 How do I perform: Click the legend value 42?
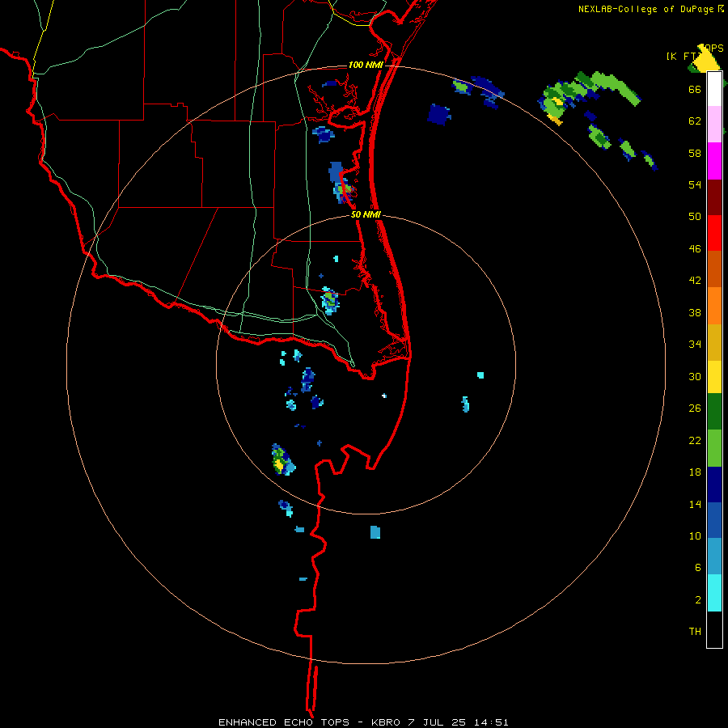point(695,281)
